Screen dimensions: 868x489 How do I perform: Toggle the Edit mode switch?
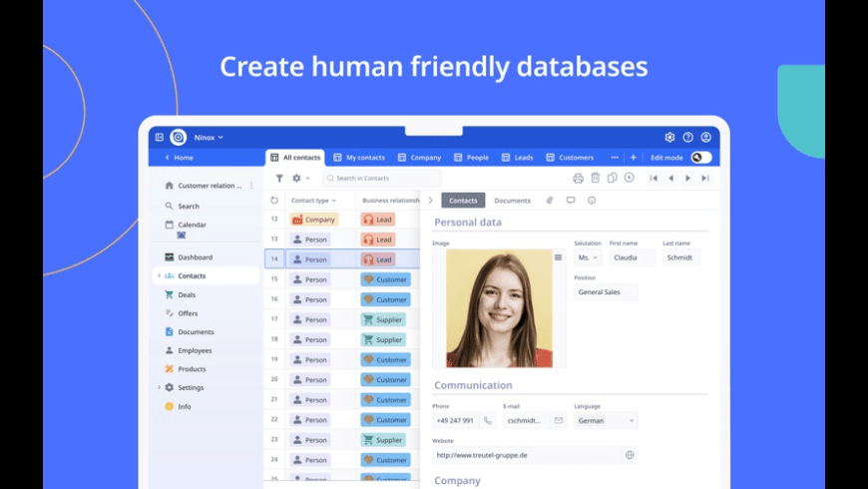(x=701, y=158)
